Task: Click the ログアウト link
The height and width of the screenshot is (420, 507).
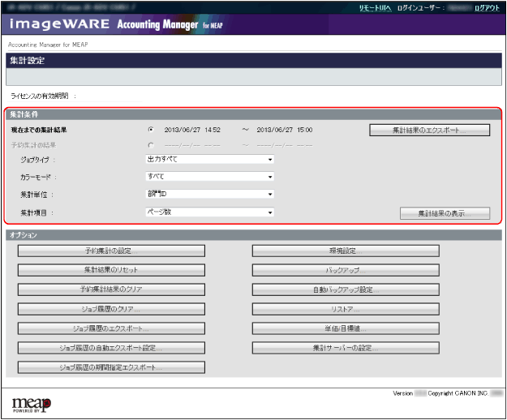Action: (487, 6)
